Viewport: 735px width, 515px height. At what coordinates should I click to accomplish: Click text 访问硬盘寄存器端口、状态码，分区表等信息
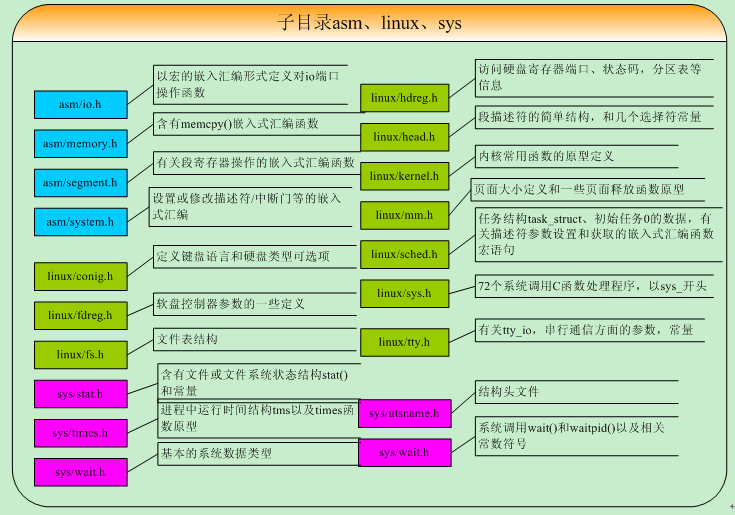(x=590, y=77)
